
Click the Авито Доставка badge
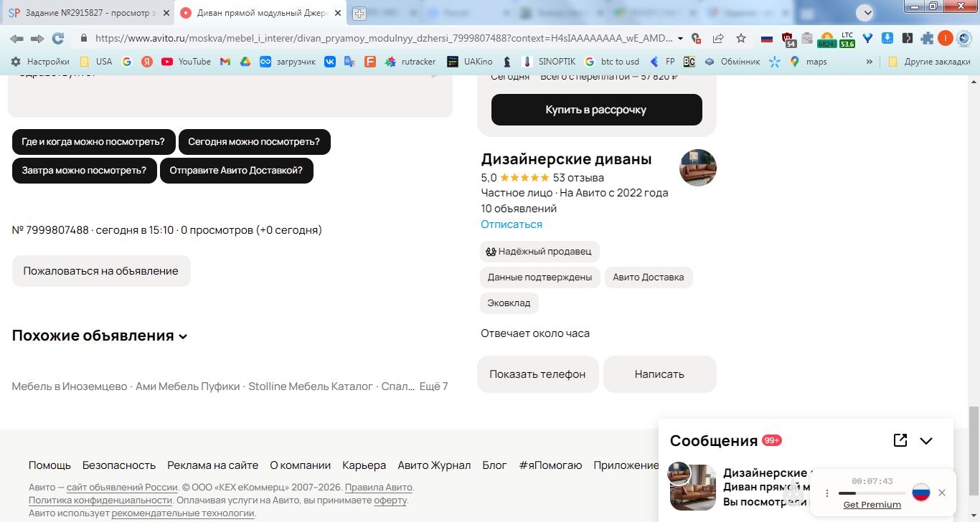648,277
